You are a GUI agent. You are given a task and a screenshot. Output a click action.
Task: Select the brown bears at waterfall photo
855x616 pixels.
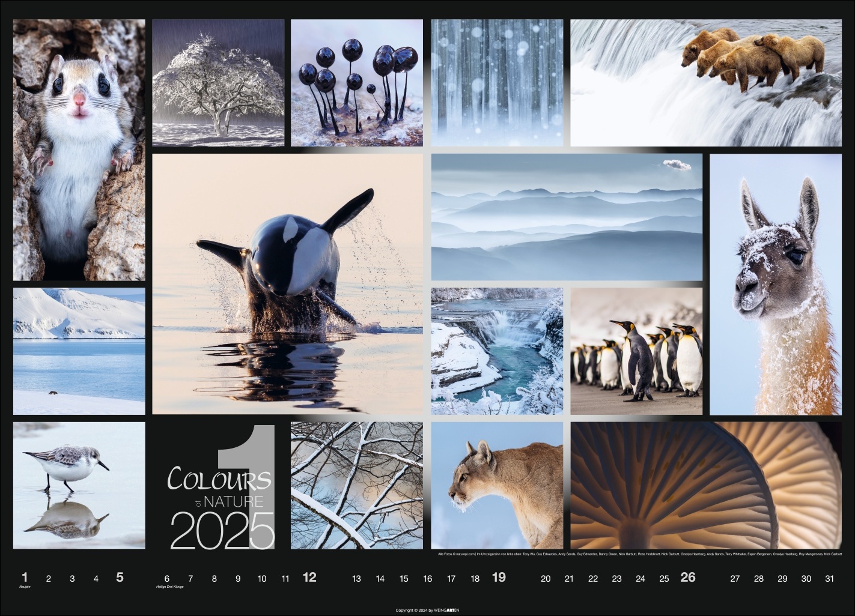coord(706,83)
